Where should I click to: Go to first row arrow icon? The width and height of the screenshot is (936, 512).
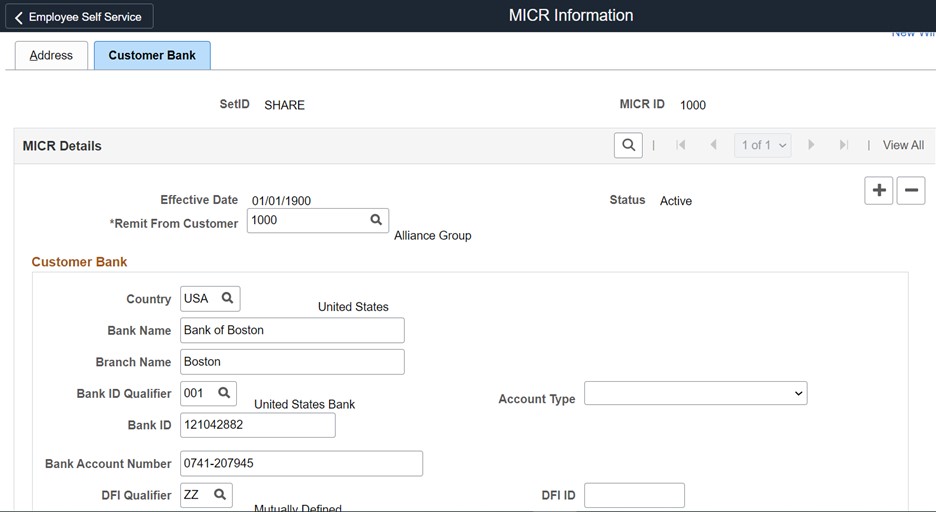pyautogui.click(x=681, y=145)
